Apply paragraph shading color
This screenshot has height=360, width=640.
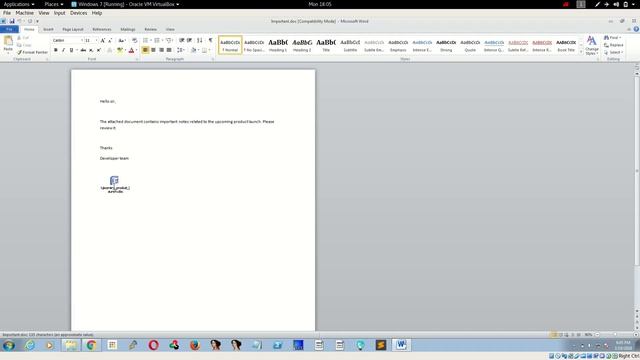(194, 50)
